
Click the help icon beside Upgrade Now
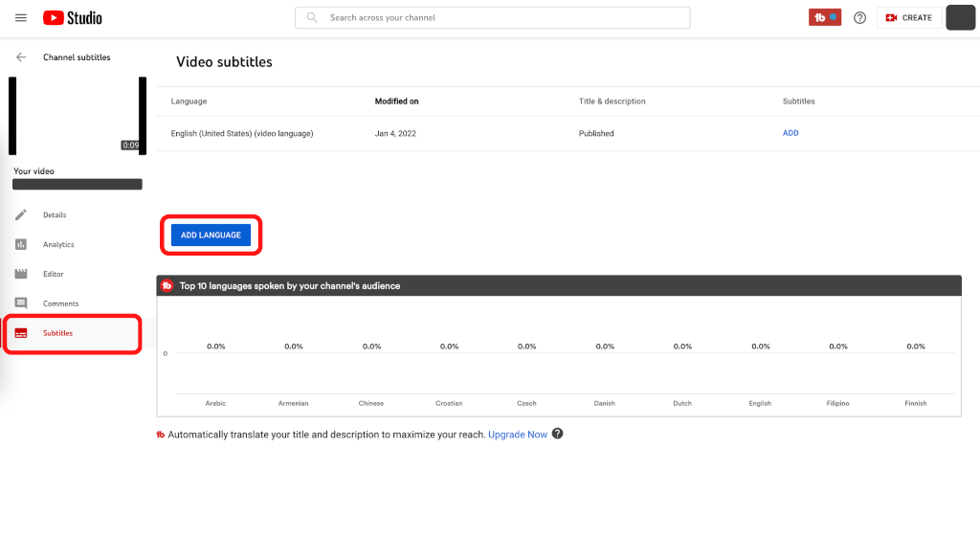click(558, 434)
